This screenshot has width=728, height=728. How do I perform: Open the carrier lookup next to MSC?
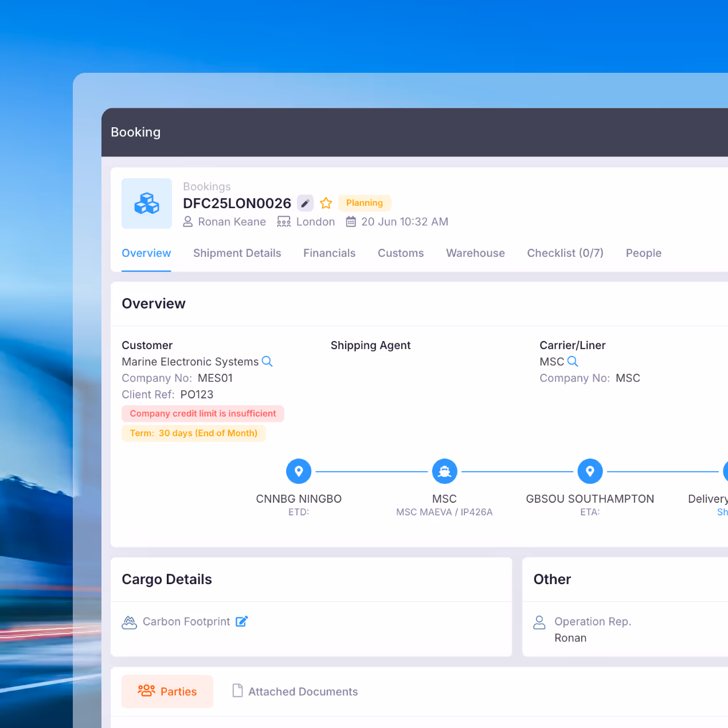(573, 362)
